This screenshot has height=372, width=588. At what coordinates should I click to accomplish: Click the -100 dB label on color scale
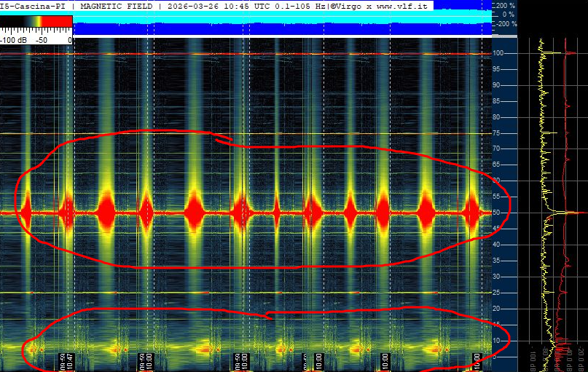(15, 40)
